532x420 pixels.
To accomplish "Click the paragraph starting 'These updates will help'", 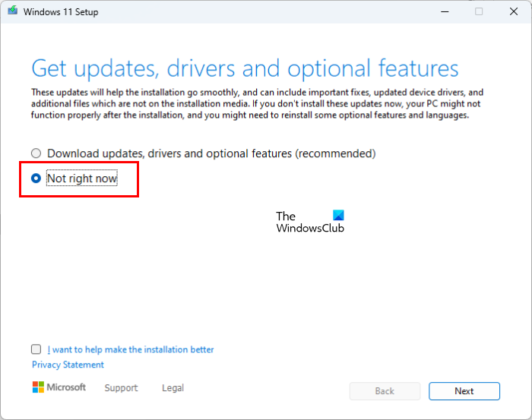I will coord(257,104).
